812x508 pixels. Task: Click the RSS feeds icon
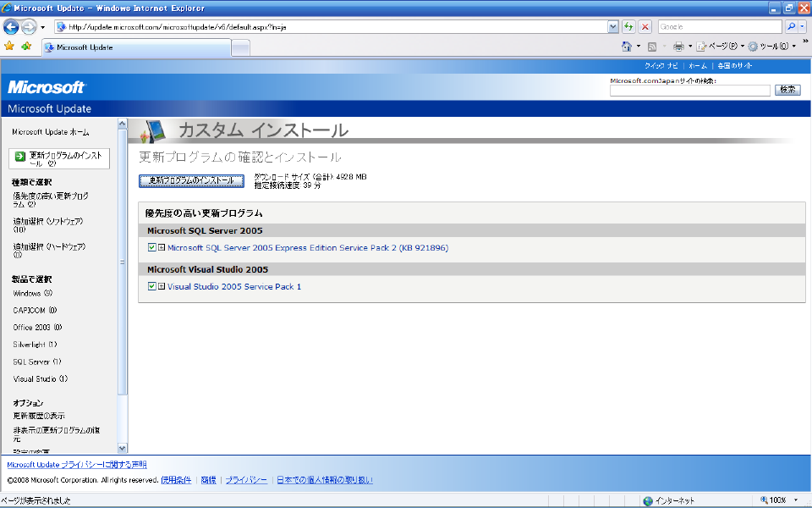652,47
